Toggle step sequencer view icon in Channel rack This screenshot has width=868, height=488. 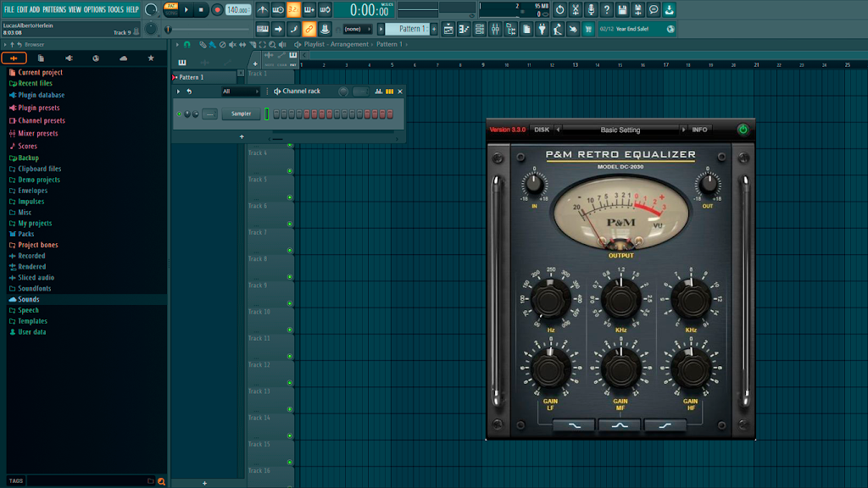[x=390, y=91]
